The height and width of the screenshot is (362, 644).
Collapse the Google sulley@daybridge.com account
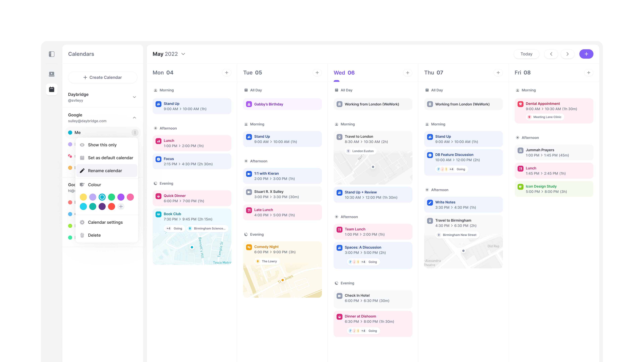[134, 118]
